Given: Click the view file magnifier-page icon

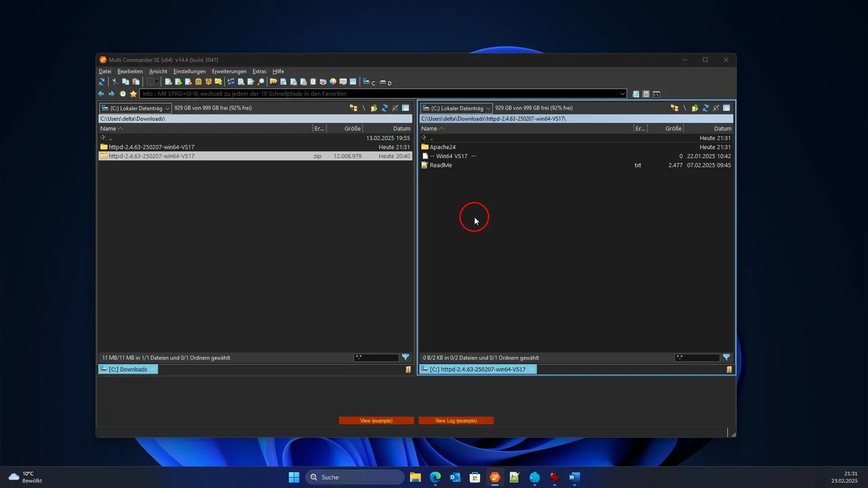Looking at the screenshot, I should [241, 82].
